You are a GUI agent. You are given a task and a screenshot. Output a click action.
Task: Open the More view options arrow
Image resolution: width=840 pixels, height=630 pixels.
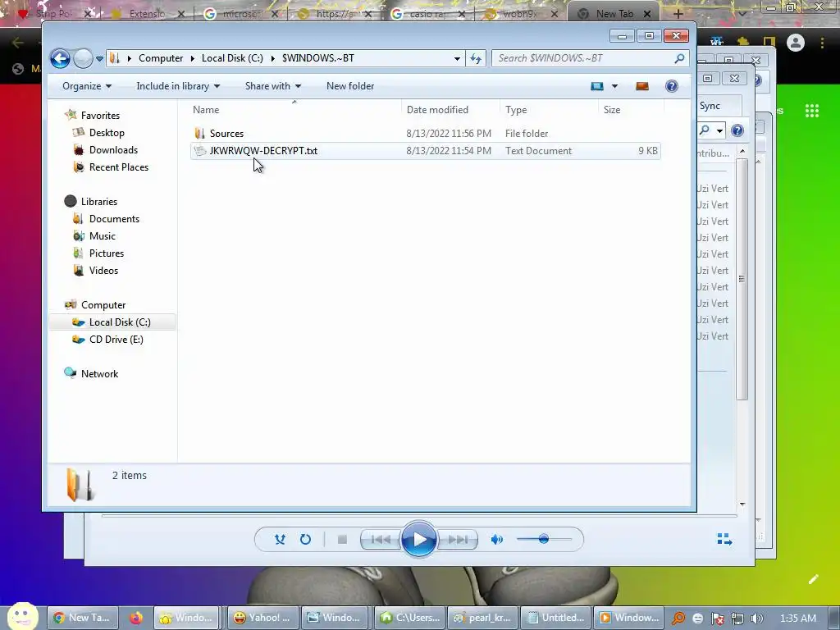coord(614,86)
